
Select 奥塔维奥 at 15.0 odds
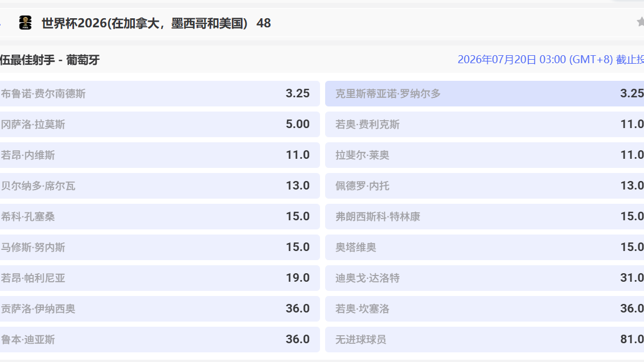click(x=484, y=247)
